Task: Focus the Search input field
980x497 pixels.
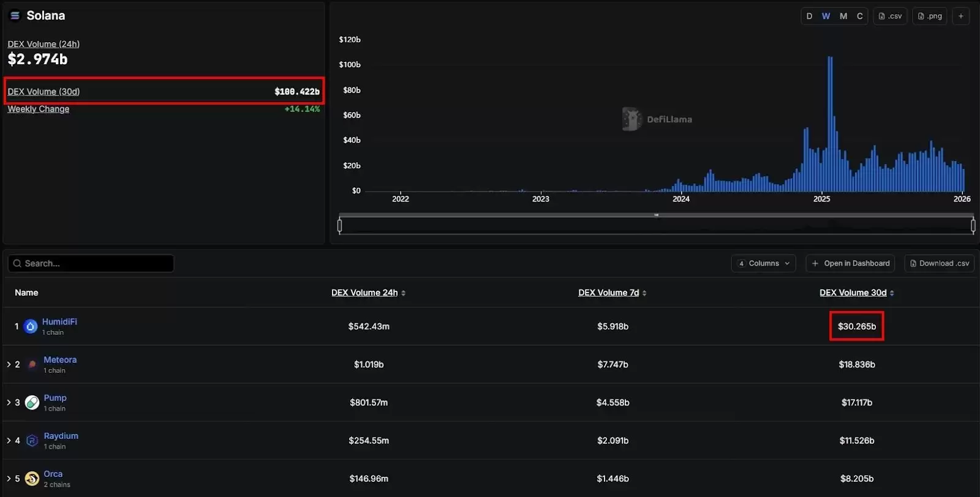Action: click(x=91, y=264)
